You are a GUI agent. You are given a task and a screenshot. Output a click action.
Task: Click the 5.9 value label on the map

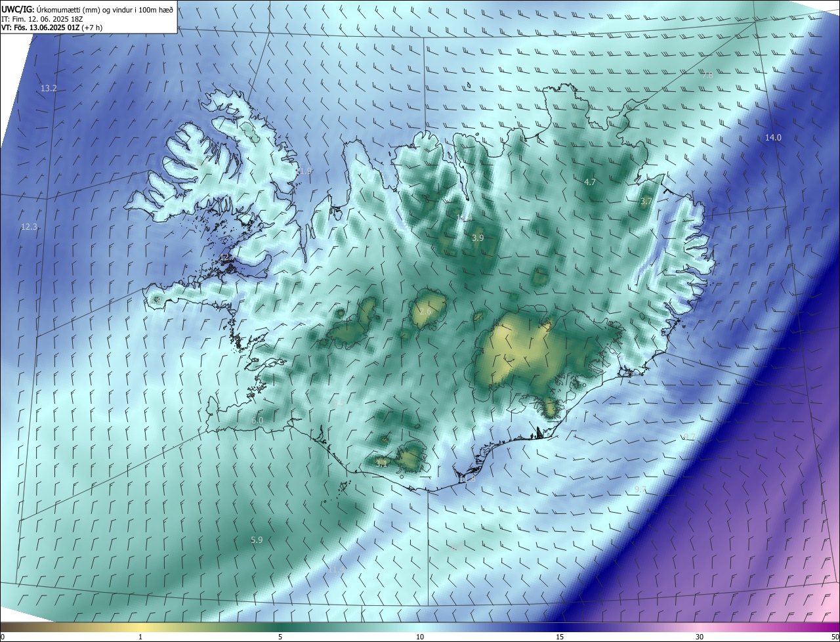pyautogui.click(x=257, y=540)
